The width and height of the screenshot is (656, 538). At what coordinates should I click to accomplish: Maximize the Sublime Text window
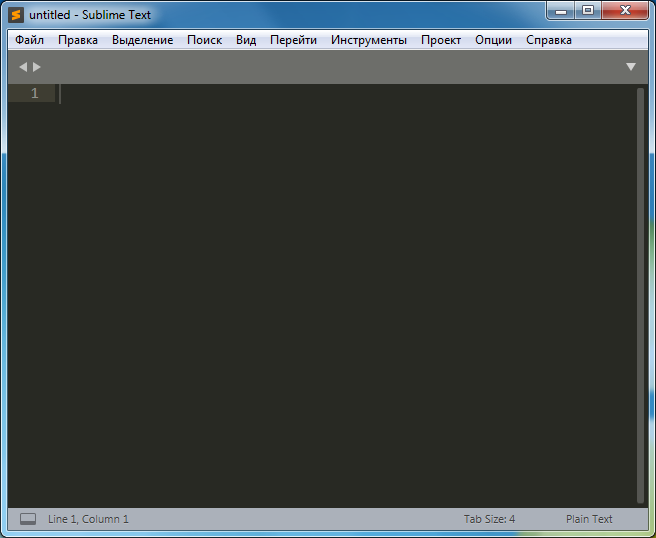click(588, 10)
